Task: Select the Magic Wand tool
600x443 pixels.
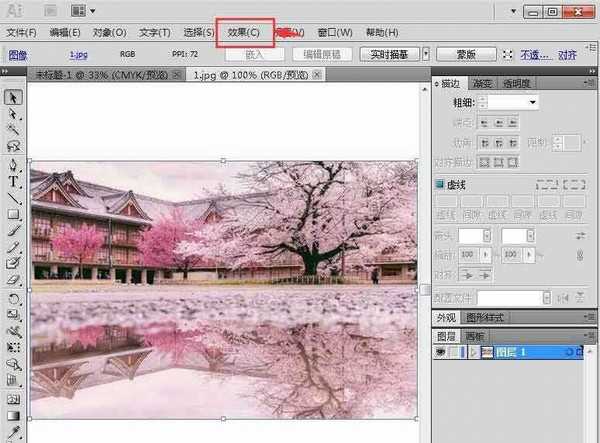Action: coord(14,130)
